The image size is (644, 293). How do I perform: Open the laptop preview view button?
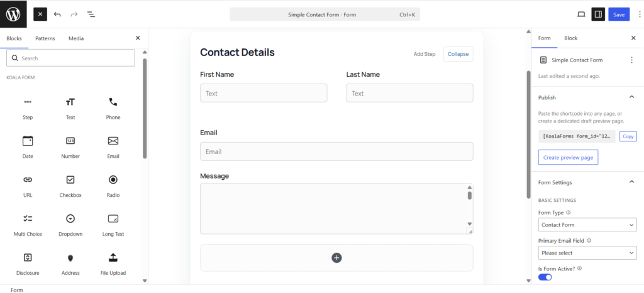point(580,14)
